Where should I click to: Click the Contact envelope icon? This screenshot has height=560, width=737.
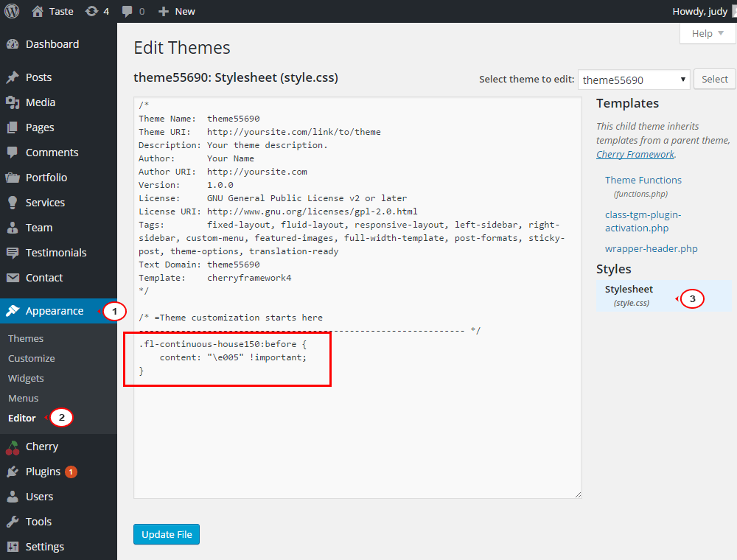13,278
